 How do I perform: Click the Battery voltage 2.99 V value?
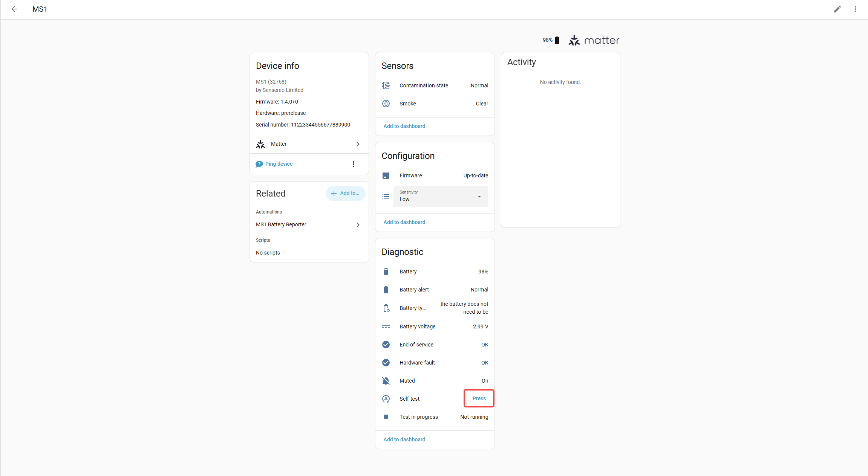481,326
